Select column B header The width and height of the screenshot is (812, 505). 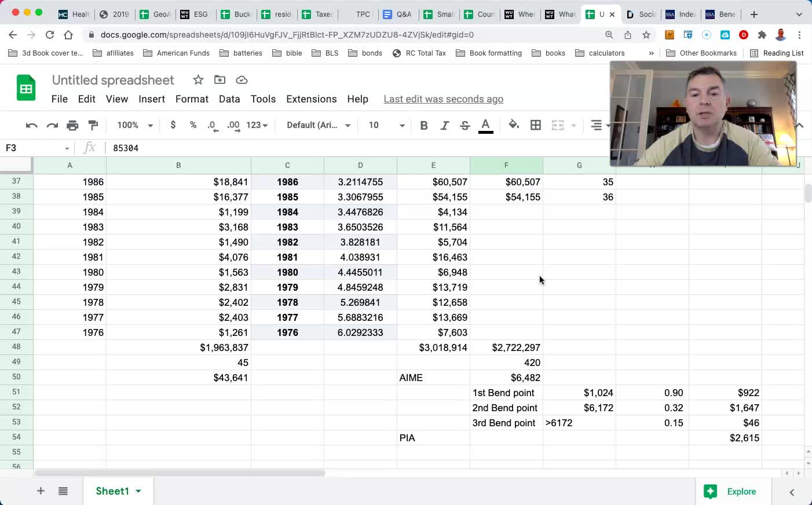pyautogui.click(x=178, y=166)
